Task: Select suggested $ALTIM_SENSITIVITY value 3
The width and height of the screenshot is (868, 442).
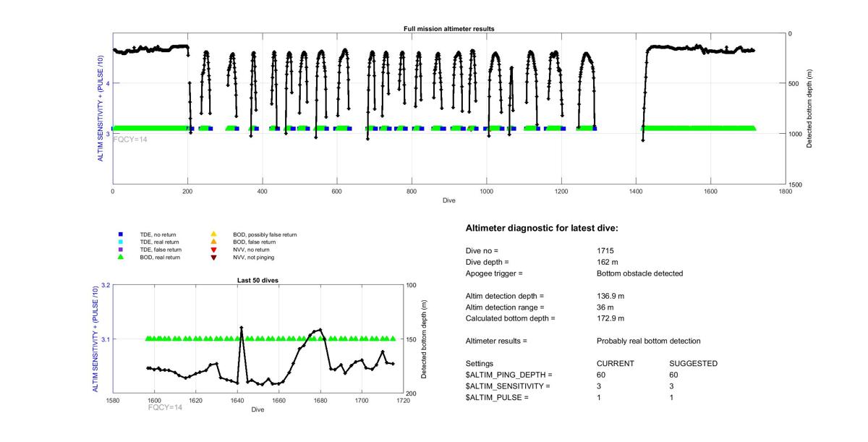Action: tap(672, 386)
